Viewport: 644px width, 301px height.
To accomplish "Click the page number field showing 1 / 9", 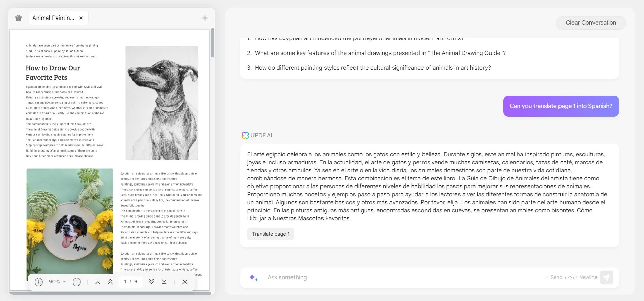I will click(x=131, y=282).
